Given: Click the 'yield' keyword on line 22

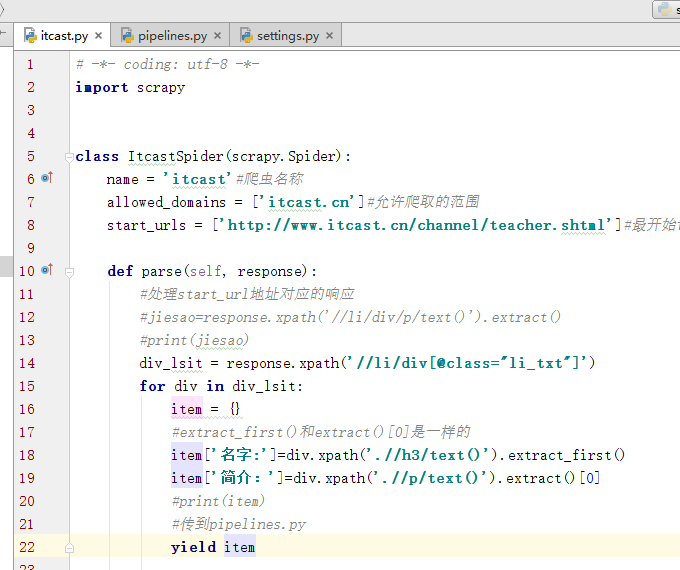Looking at the screenshot, I should (x=193, y=547).
